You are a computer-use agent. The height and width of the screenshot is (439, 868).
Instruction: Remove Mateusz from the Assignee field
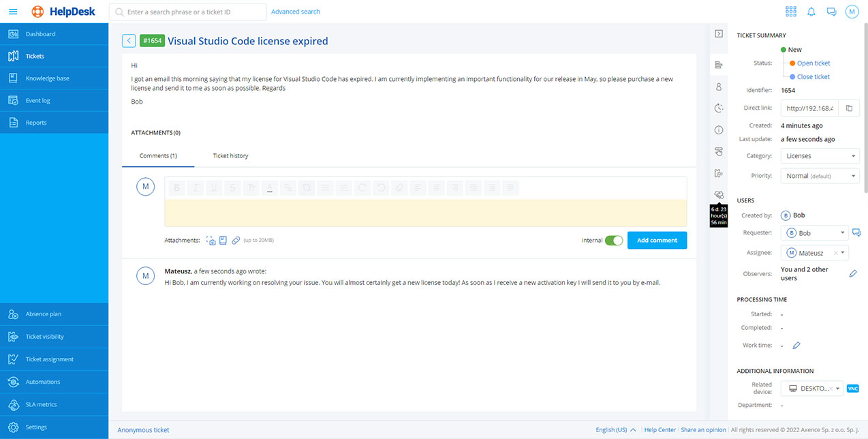tap(835, 253)
